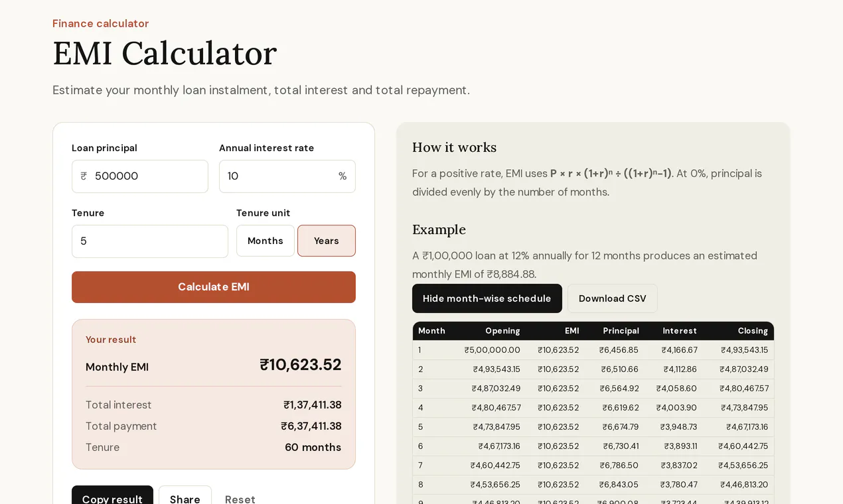843x504 pixels.
Task: Click the Your result label
Action: coord(111,340)
